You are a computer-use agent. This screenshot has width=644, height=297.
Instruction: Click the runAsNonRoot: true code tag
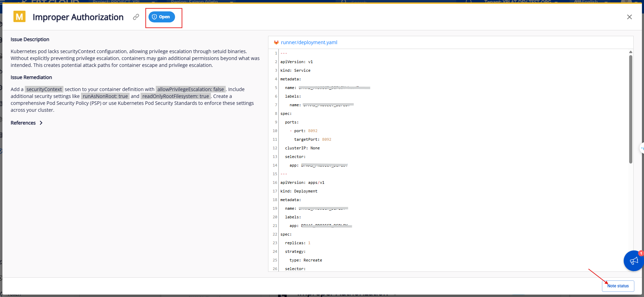[x=105, y=96]
